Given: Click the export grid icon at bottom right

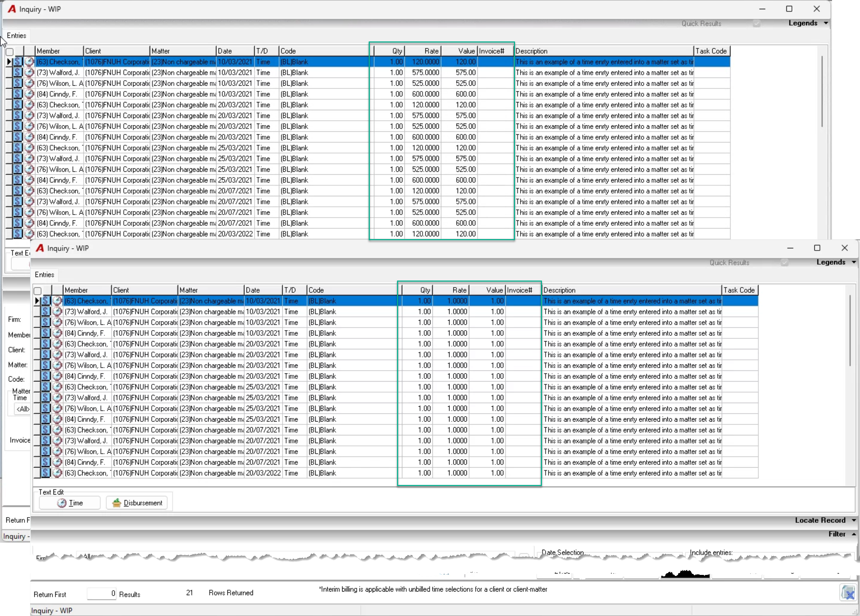Looking at the screenshot, I should pos(848,593).
